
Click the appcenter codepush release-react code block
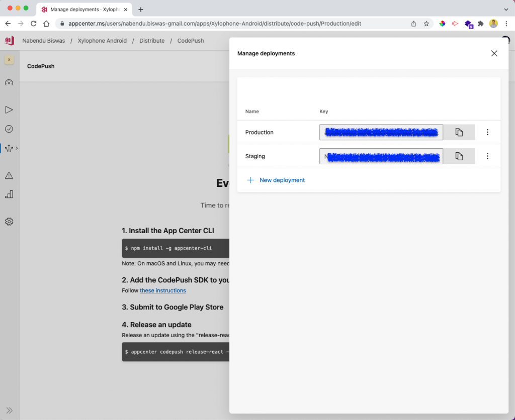(x=176, y=352)
